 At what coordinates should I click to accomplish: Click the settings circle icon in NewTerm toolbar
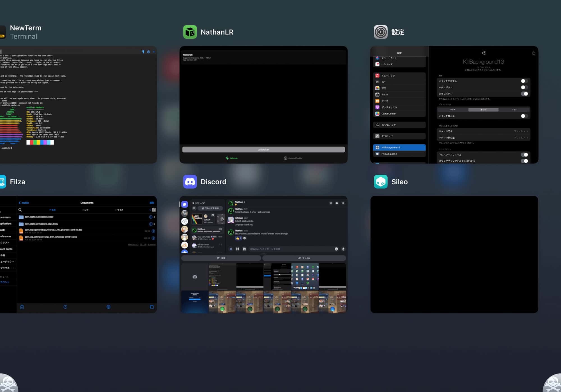pyautogui.click(x=148, y=52)
